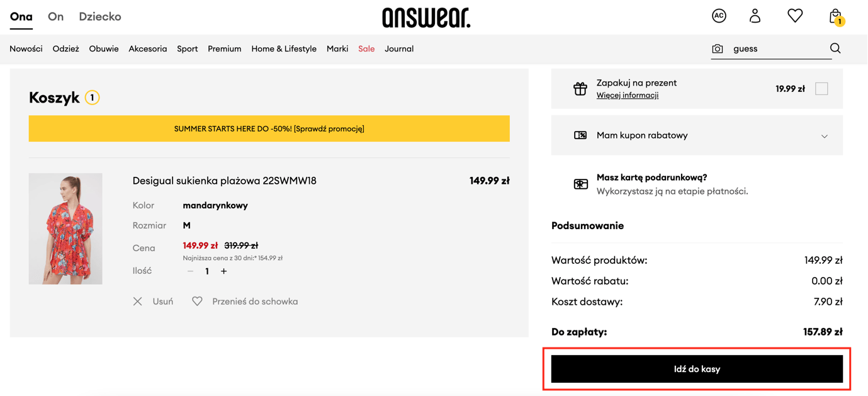Open the user account profile icon
Screen dimensions: 868x396
tap(755, 16)
